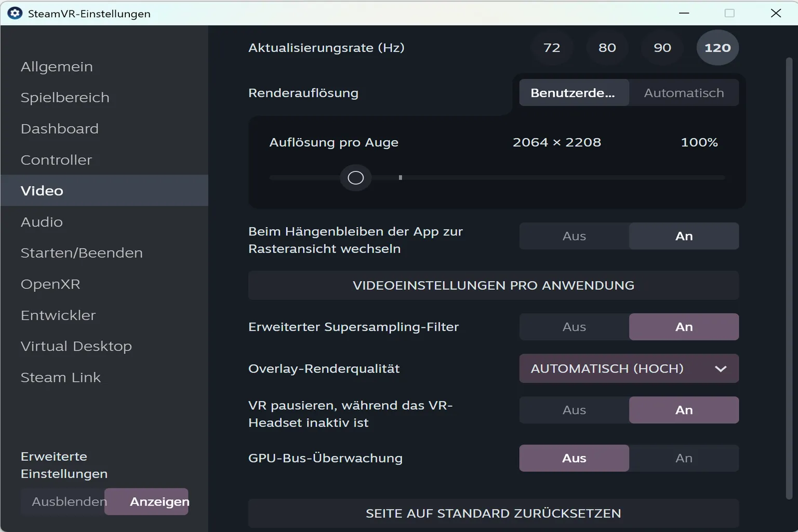Turn off switching to grid view on hang

(x=574, y=236)
